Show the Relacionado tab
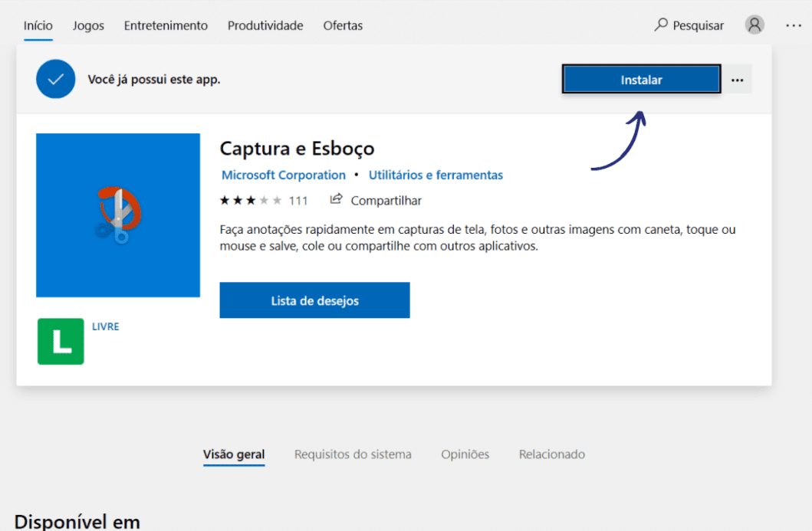This screenshot has width=812, height=531. [x=552, y=454]
